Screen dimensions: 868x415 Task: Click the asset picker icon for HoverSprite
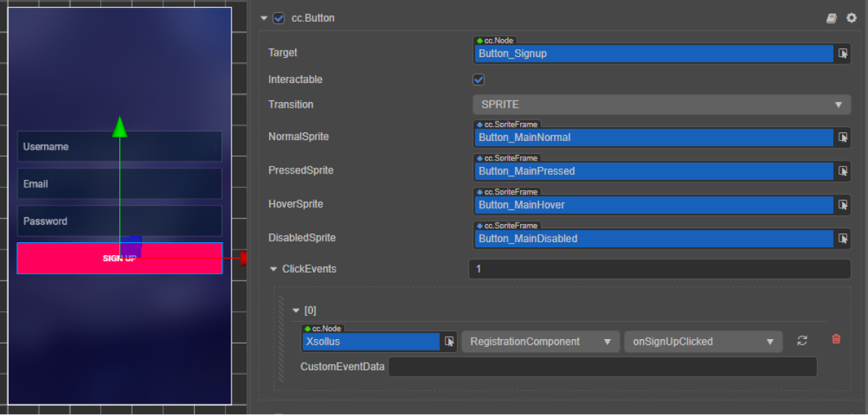(843, 205)
